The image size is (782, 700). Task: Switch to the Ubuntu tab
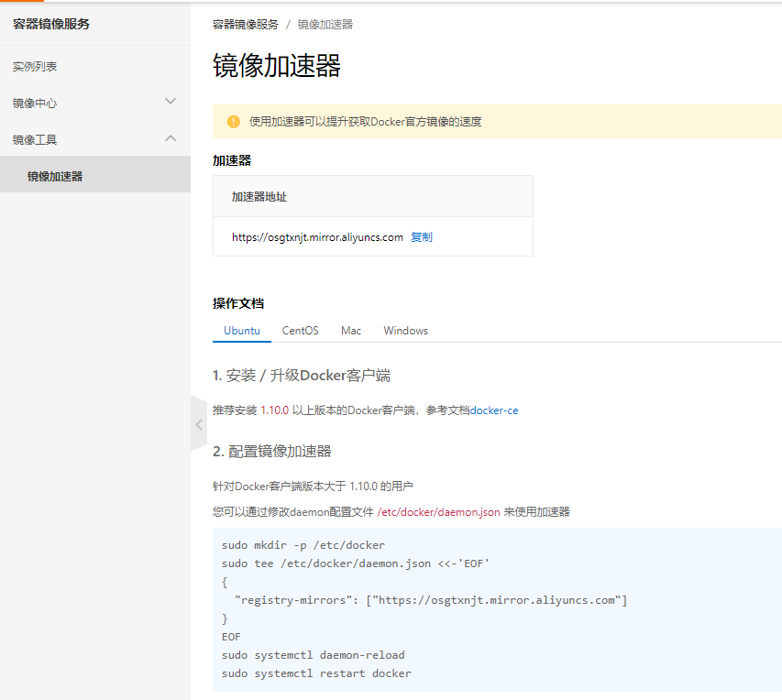click(242, 331)
